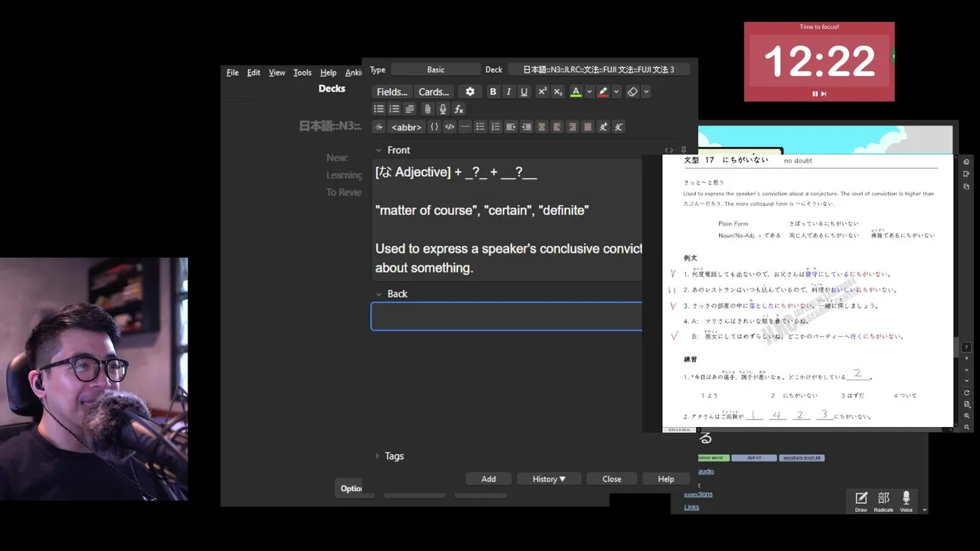Click the Add button
Viewport: 980px width, 551px height.
[488, 479]
